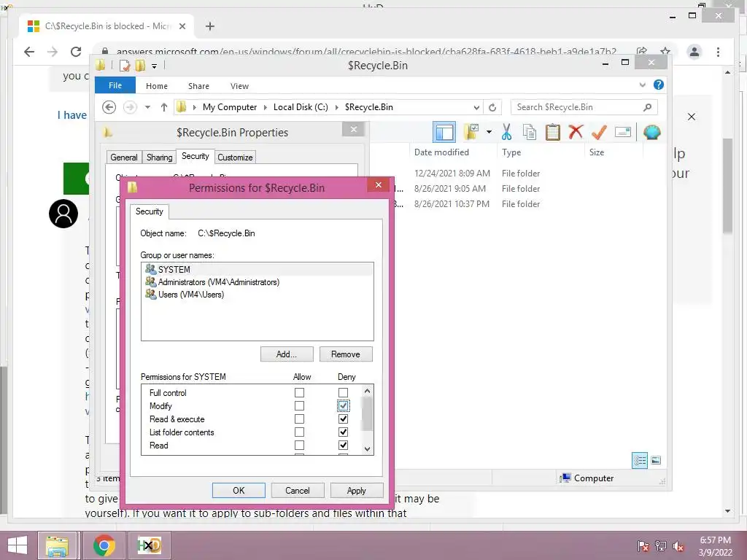
Task: Collapse the ribbon with chevron arrow
Action: (642, 85)
